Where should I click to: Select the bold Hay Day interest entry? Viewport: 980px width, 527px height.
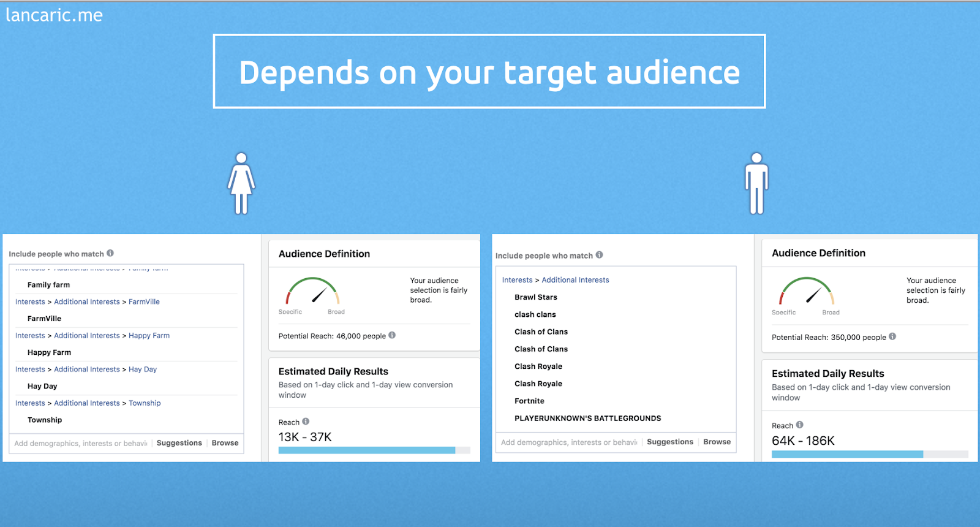pos(42,386)
